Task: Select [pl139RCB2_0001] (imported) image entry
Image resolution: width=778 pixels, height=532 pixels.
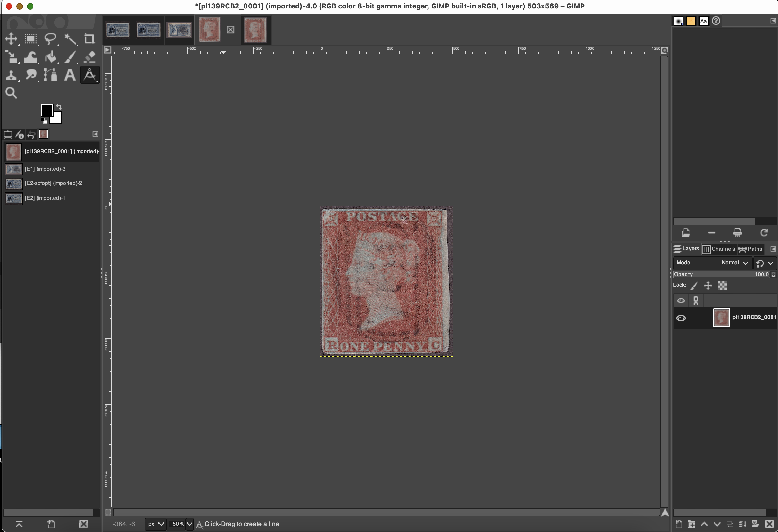Action: (52, 152)
